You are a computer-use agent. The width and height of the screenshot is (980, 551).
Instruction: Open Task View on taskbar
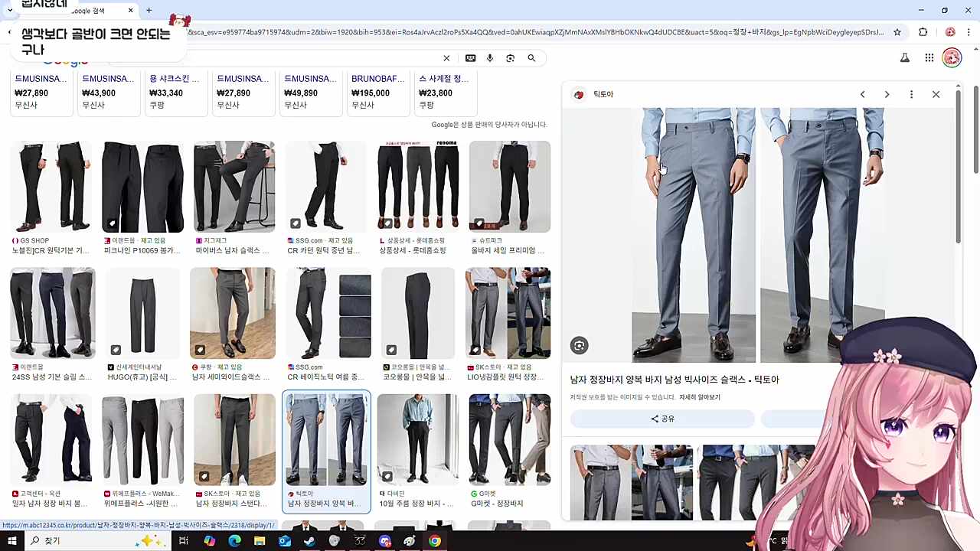pos(184,541)
